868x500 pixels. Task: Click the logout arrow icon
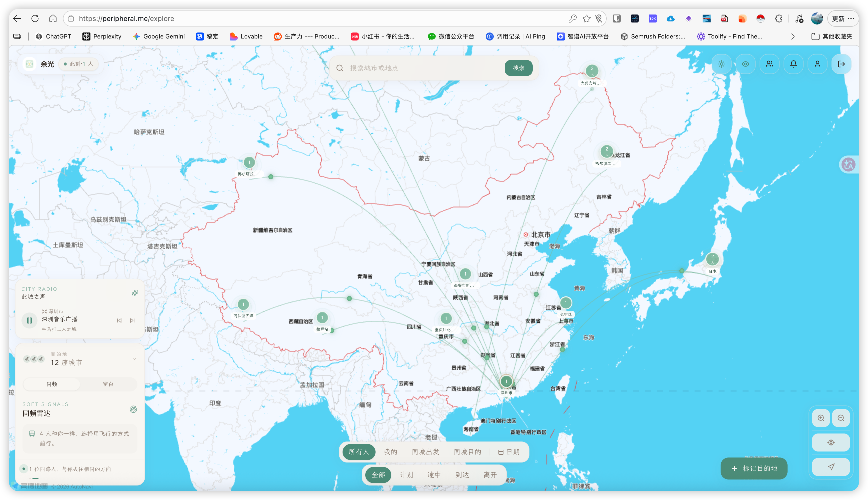point(841,64)
